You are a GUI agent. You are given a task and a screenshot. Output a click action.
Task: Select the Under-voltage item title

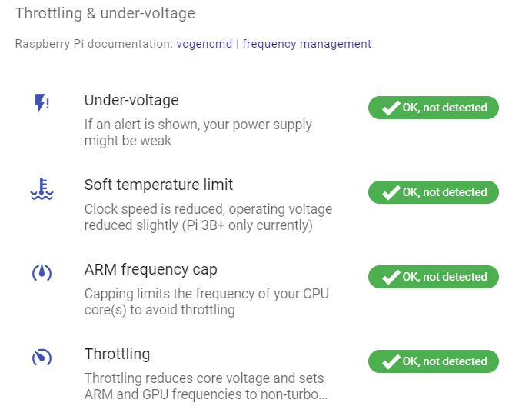click(131, 100)
